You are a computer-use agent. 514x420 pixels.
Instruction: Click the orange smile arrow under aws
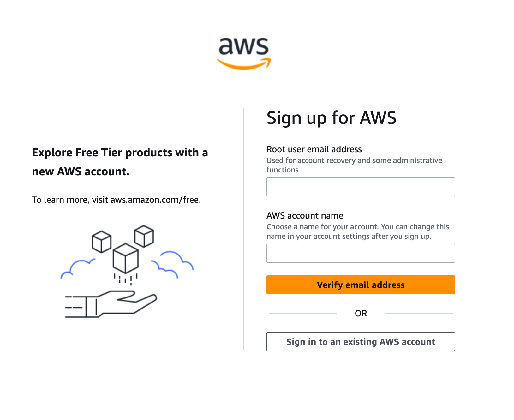click(243, 63)
